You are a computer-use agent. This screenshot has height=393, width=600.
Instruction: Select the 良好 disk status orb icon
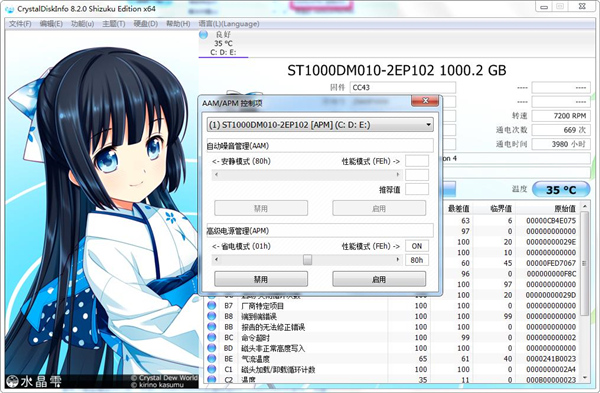(x=203, y=35)
